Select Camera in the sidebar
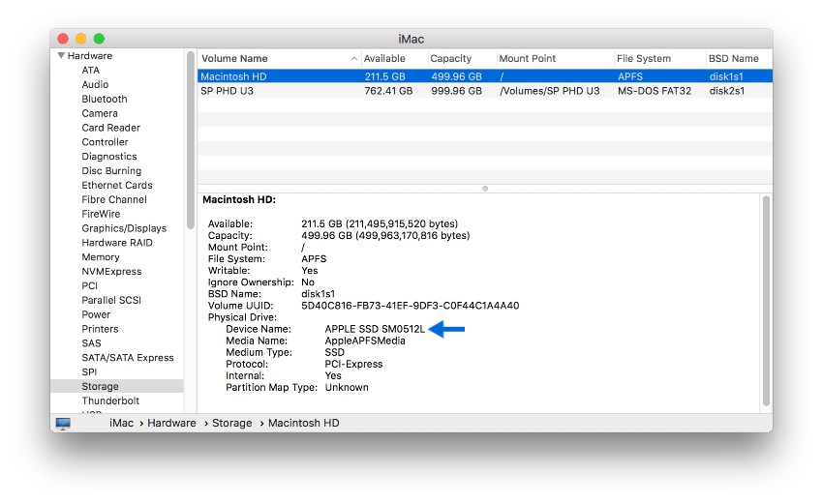Screen dimensions: 823x504 tap(100, 113)
